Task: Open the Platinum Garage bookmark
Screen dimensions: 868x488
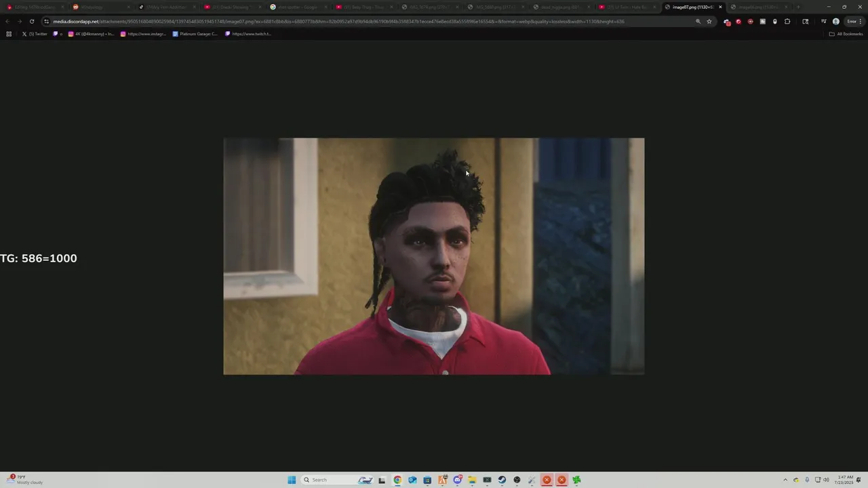Action: 195,34
